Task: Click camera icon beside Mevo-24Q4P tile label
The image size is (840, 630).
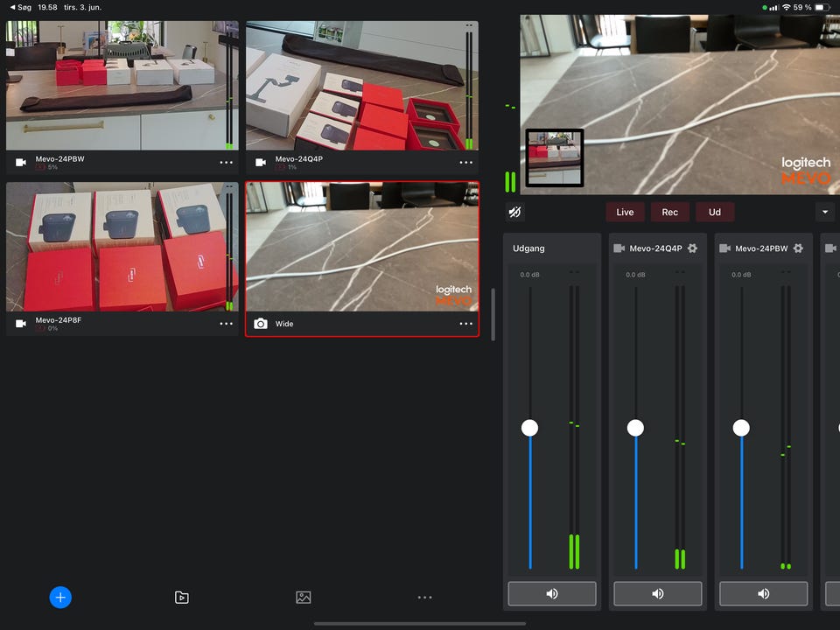Action: (x=261, y=163)
